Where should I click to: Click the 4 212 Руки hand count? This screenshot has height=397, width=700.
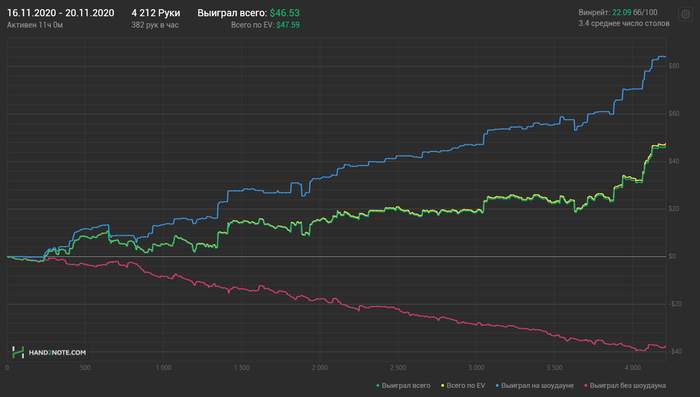pos(155,13)
